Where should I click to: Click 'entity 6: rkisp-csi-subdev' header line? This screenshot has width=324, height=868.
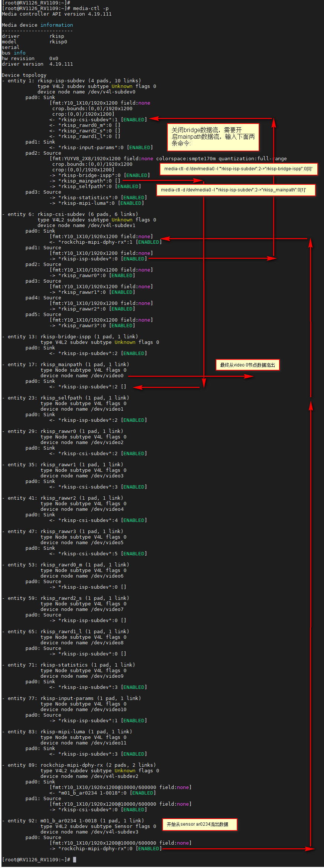click(70, 214)
